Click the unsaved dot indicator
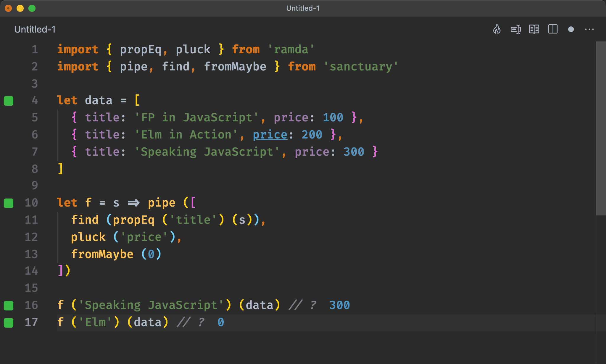Image resolution: width=606 pixels, height=364 pixels. [x=571, y=29]
